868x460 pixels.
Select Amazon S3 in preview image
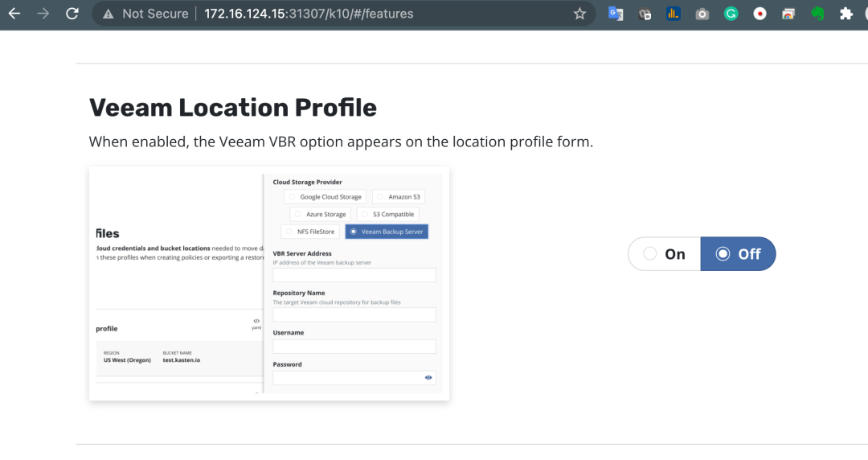click(x=399, y=197)
